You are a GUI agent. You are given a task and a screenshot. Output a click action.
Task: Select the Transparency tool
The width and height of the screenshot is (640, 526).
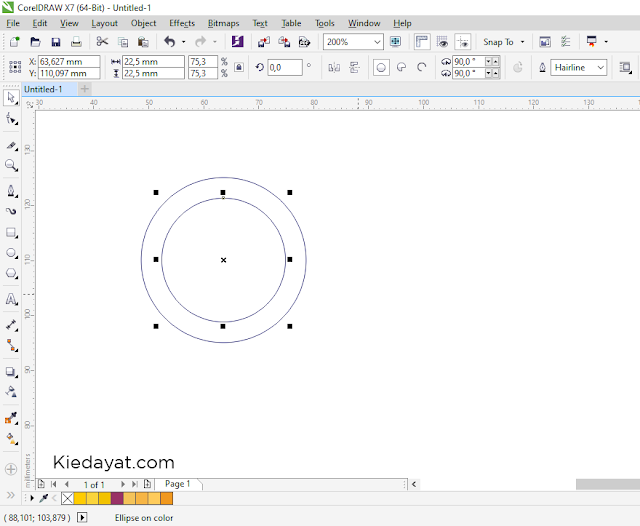click(x=11, y=392)
